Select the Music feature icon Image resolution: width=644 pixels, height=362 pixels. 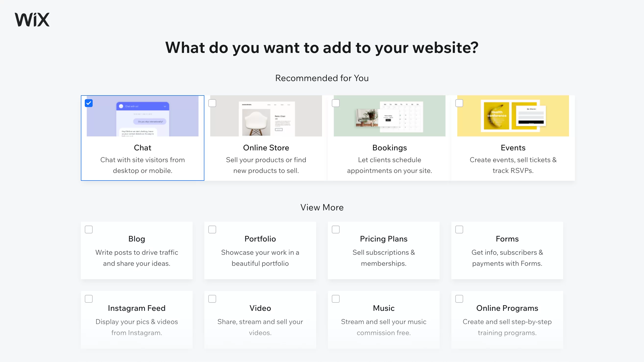(x=336, y=299)
